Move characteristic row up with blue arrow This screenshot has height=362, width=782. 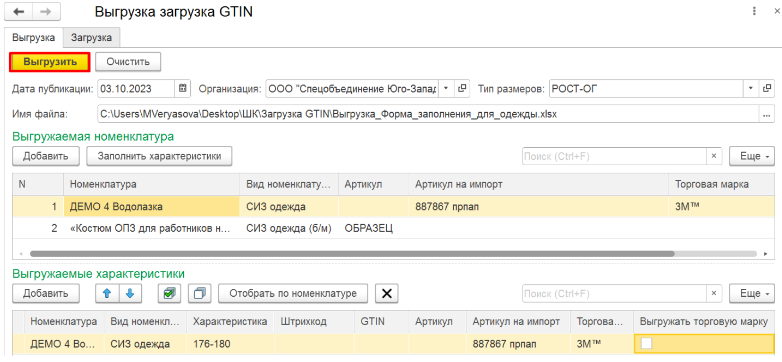(107, 293)
